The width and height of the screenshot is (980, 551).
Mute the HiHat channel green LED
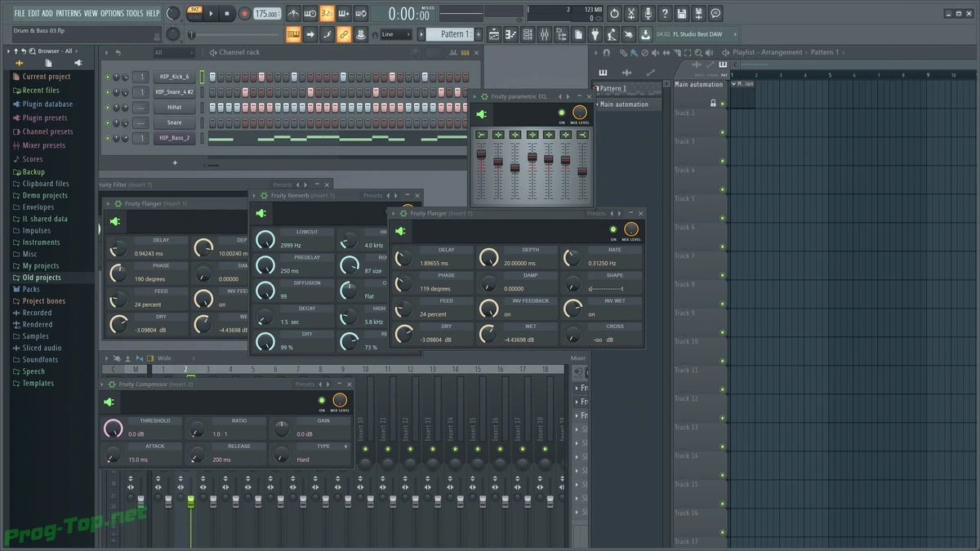point(107,108)
